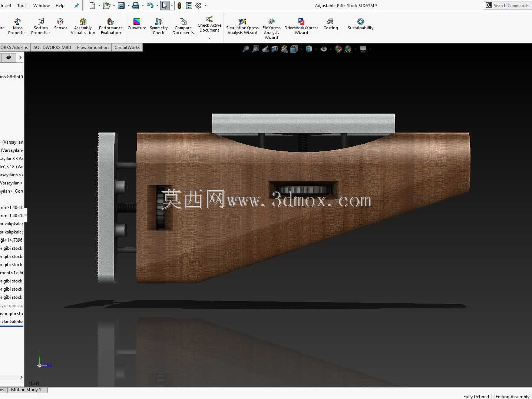Image resolution: width=532 pixels, height=399 pixels.
Task: Click View Orientation cube icon
Action: (x=294, y=49)
